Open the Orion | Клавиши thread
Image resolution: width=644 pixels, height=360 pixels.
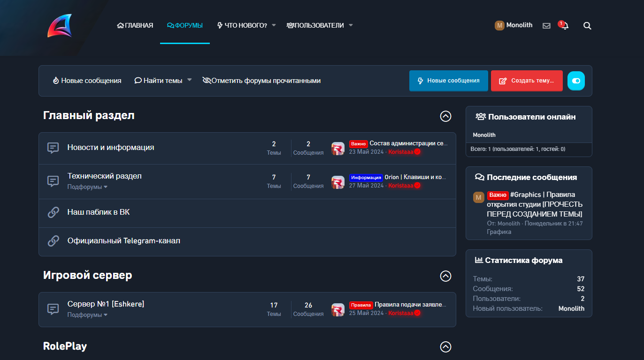(415, 177)
